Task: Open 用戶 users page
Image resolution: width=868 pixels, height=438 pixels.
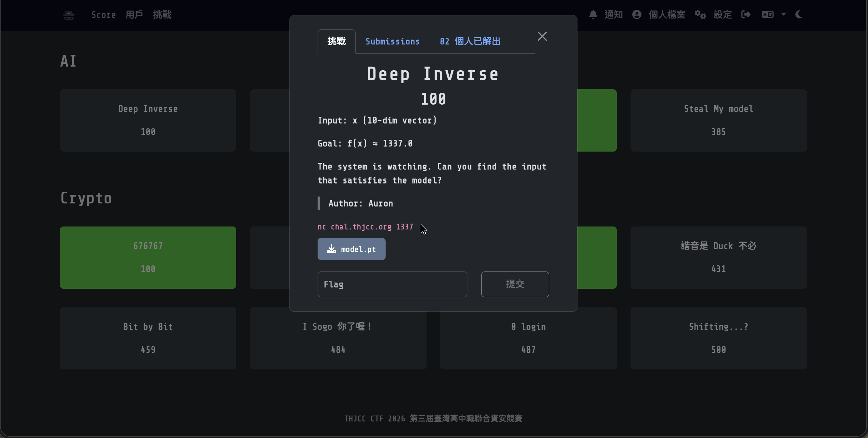Action: pyautogui.click(x=134, y=15)
